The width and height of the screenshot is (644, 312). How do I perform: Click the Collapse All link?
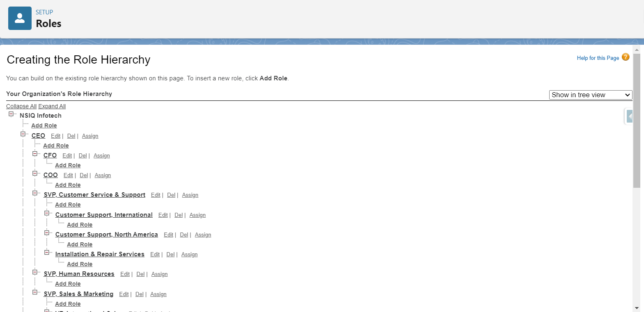pos(21,106)
